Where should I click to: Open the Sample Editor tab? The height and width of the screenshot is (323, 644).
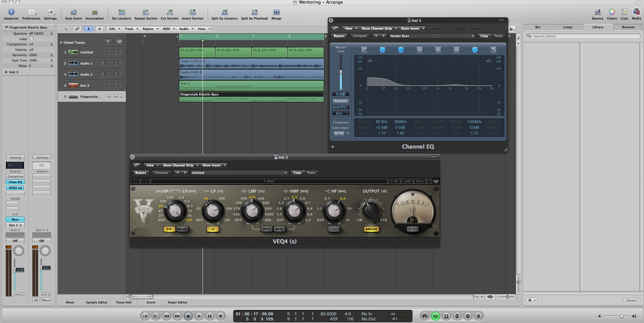click(97, 302)
